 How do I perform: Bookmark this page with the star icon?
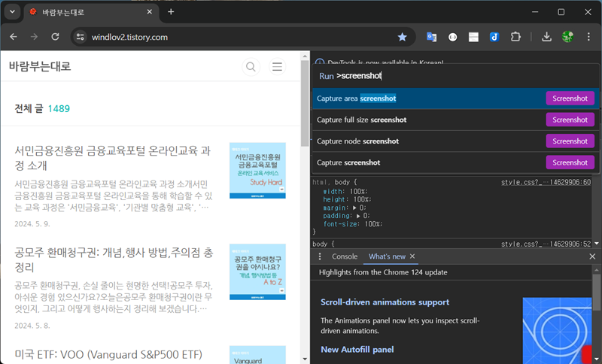coord(402,37)
